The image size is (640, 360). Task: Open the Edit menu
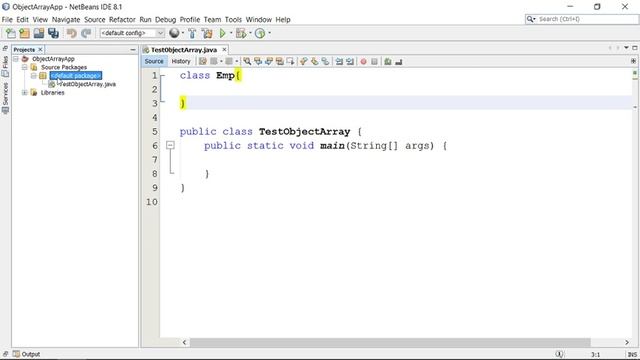coord(22,20)
